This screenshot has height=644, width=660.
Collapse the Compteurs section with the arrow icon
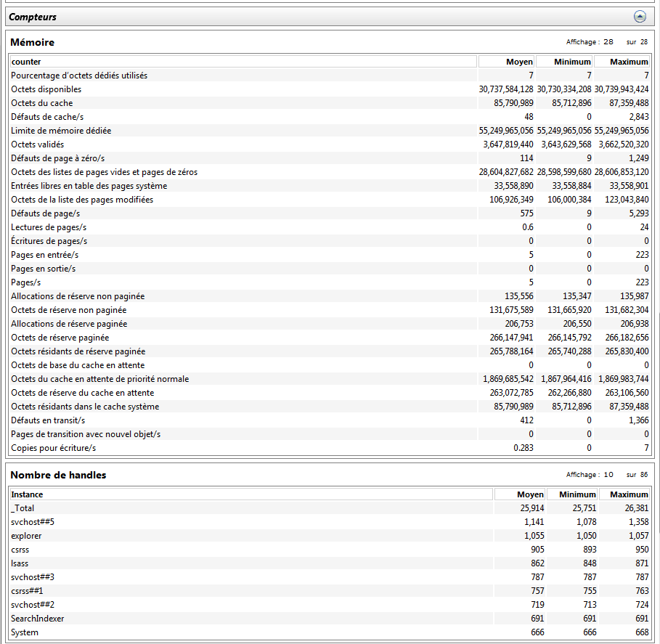[640, 17]
